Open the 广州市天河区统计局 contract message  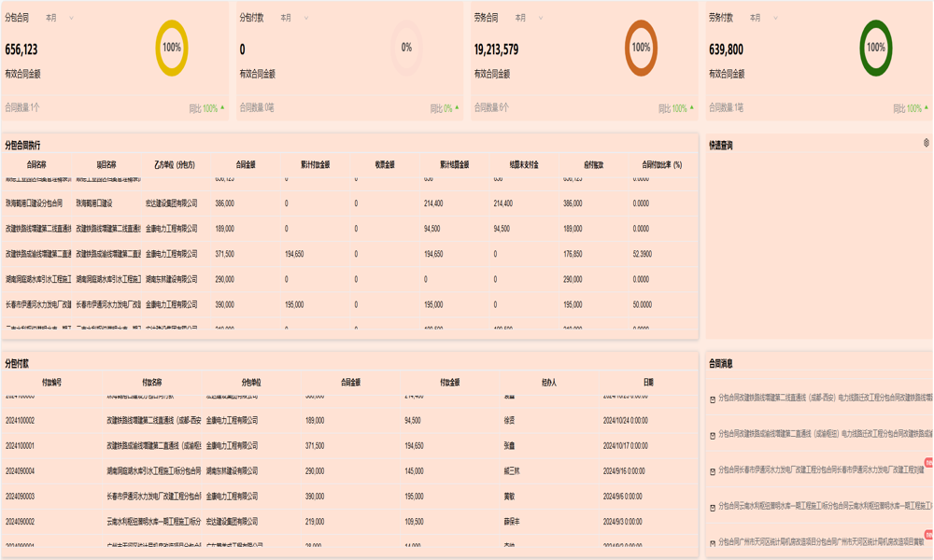coord(822,542)
